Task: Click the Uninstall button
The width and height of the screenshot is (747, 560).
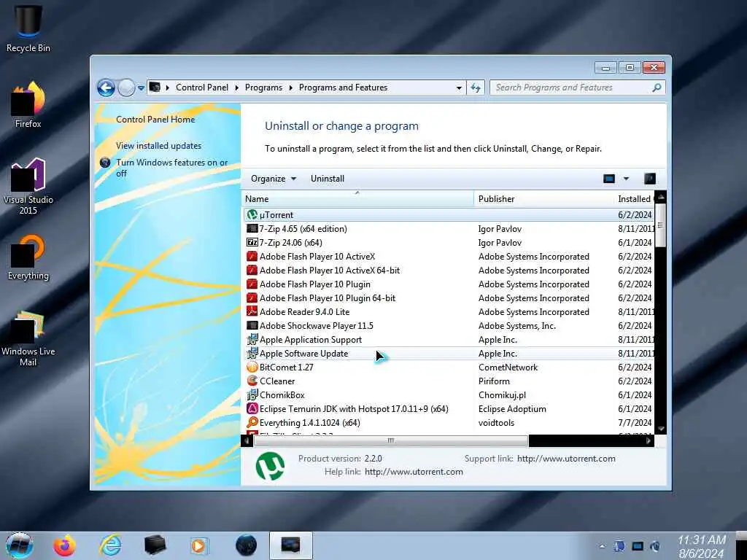Action: (328, 179)
